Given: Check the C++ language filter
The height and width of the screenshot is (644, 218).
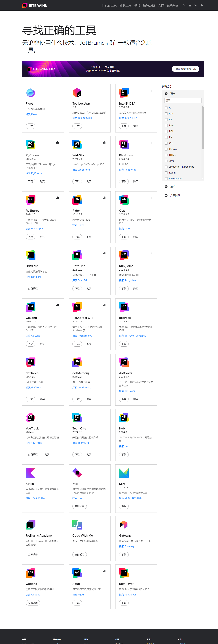Looking at the screenshot, I should click(x=166, y=114).
